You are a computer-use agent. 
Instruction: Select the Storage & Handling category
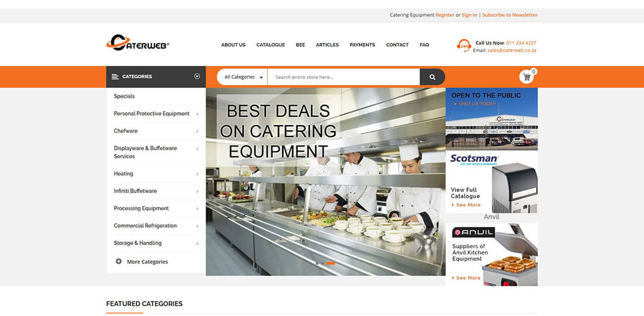point(138,243)
